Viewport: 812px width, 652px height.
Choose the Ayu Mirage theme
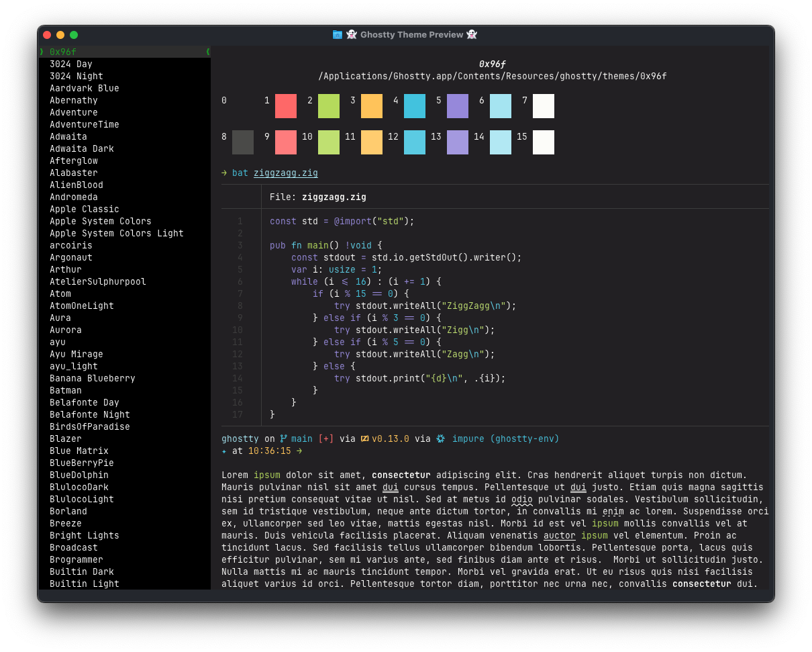point(77,355)
